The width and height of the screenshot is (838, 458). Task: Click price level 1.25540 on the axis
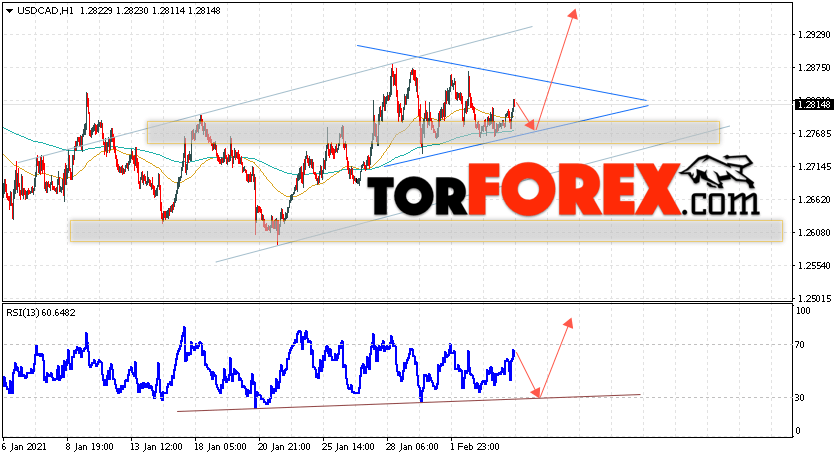(814, 266)
